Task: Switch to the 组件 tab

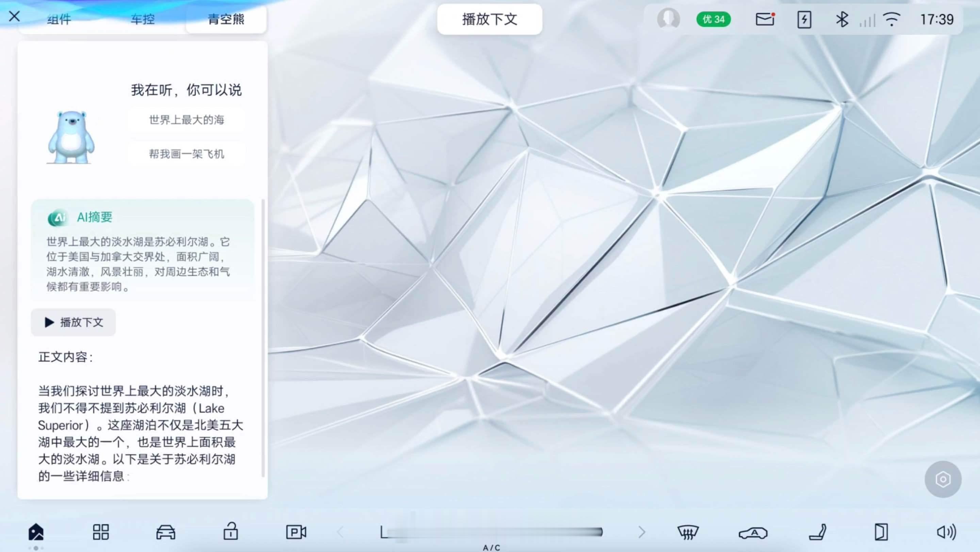Action: tap(59, 19)
